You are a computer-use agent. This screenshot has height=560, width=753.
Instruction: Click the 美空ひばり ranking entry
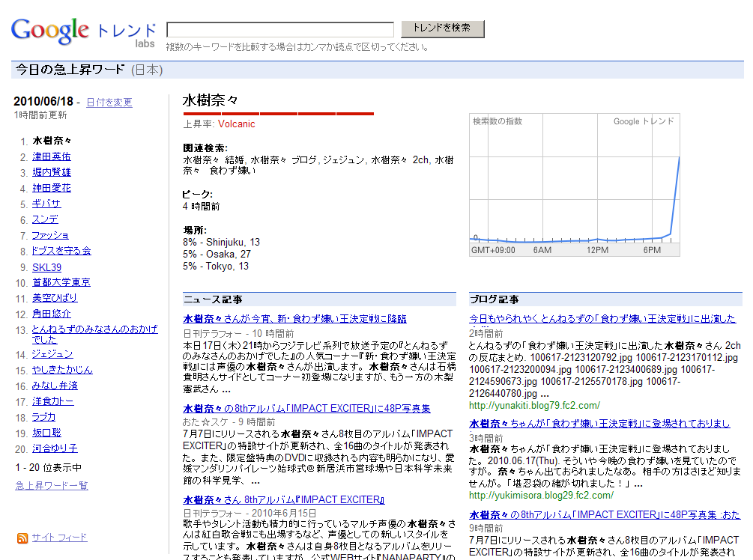(54, 298)
